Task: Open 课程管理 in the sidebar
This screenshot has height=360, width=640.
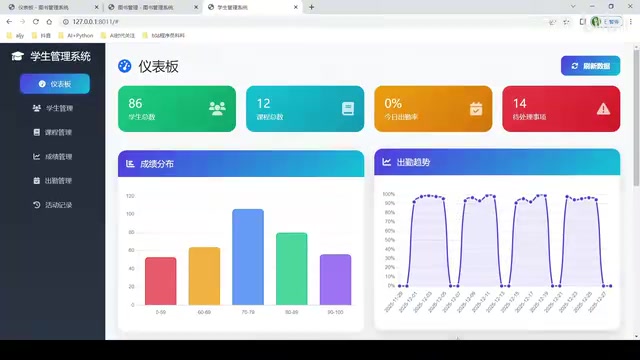Action: (53, 132)
